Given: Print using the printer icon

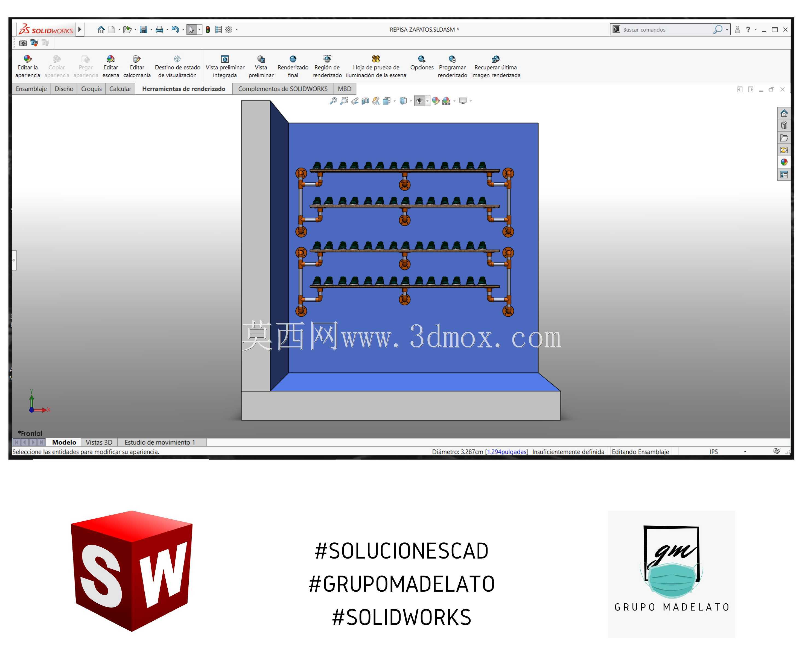Looking at the screenshot, I should [x=159, y=30].
